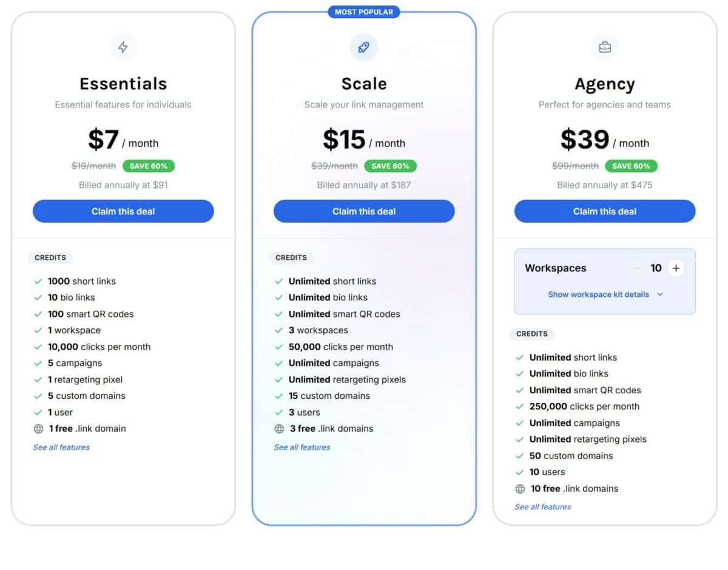The width and height of the screenshot is (728, 570).
Task: Open See all features under Agency
Action: click(x=543, y=507)
